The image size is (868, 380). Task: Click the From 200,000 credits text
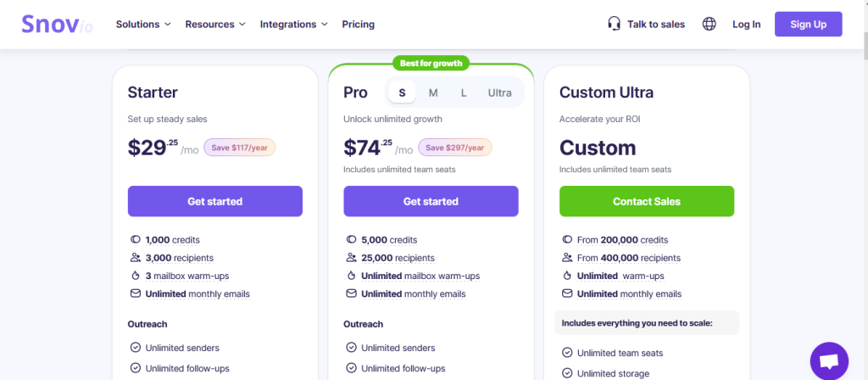(x=623, y=240)
